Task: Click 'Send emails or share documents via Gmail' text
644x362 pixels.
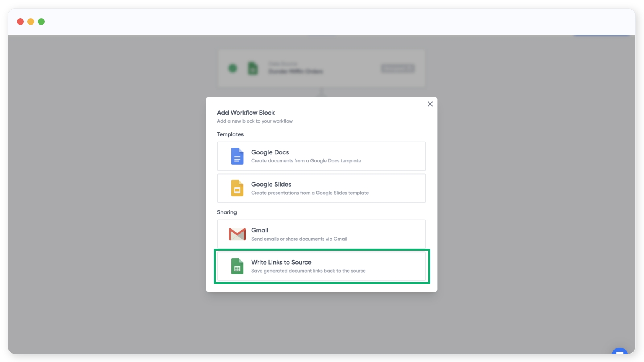Action: pyautogui.click(x=299, y=239)
